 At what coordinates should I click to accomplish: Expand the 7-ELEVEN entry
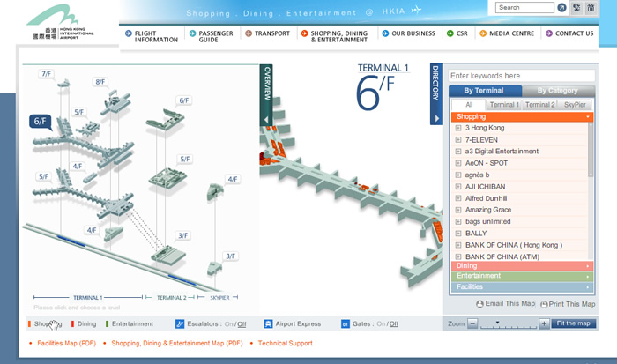[x=458, y=140]
